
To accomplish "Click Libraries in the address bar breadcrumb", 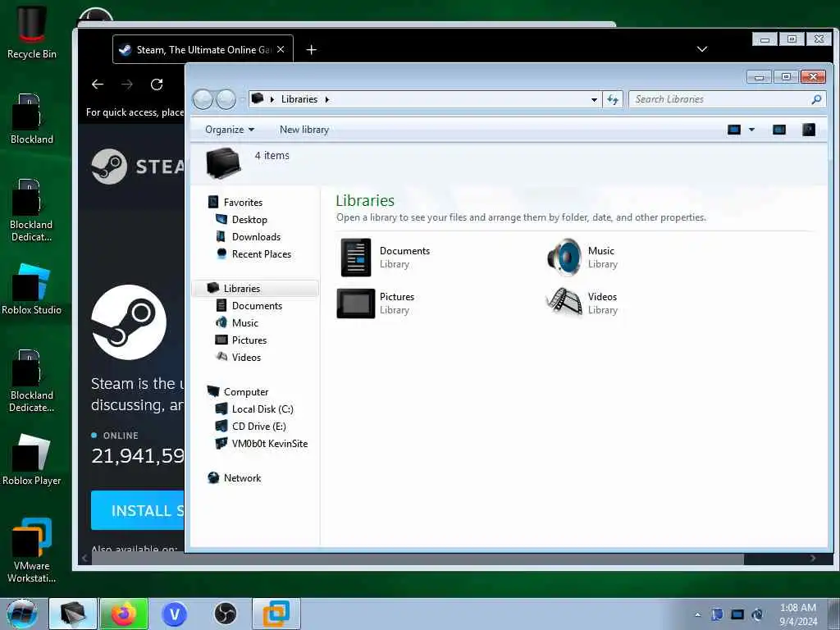I will (x=299, y=99).
